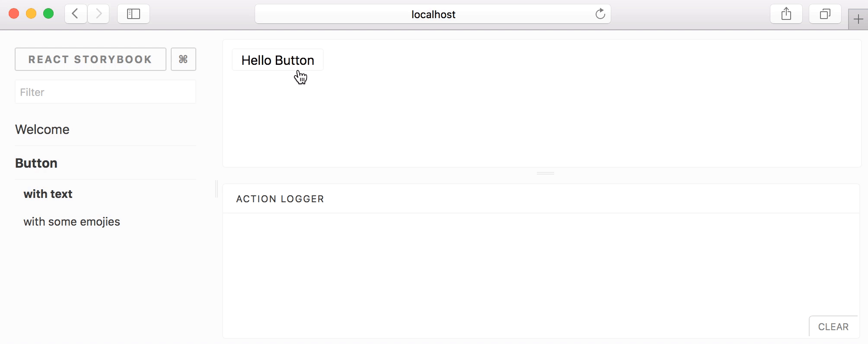The image size is (868, 344).
Task: Switch to the Action Logger tab
Action: pos(280,199)
